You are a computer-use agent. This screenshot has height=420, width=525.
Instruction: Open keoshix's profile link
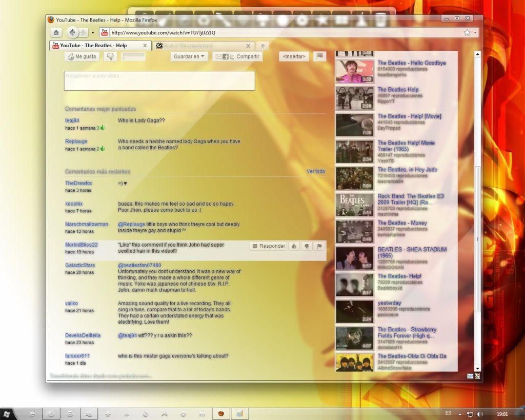point(74,204)
